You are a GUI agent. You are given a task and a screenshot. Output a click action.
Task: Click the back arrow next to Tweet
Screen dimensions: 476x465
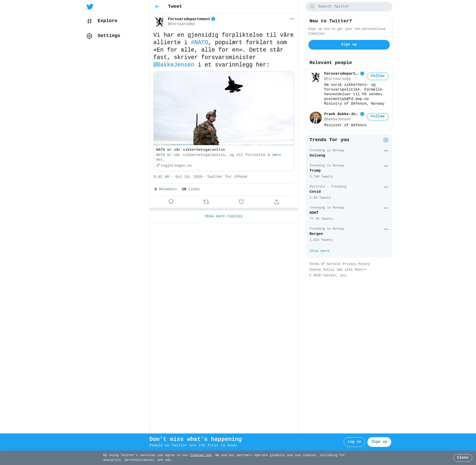(157, 7)
